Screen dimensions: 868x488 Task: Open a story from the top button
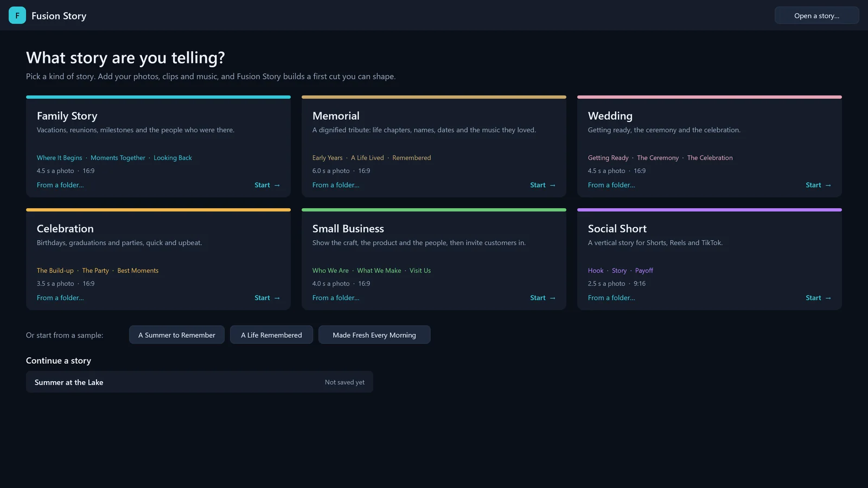(816, 15)
